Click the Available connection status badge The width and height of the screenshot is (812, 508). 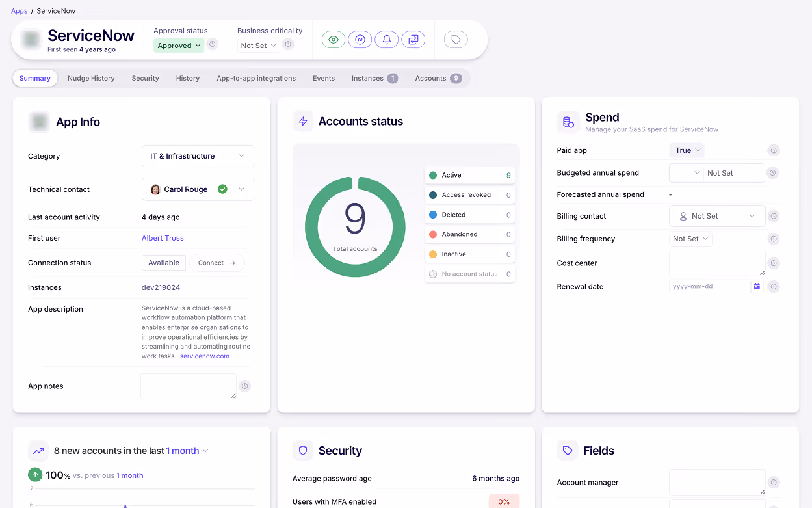click(164, 263)
